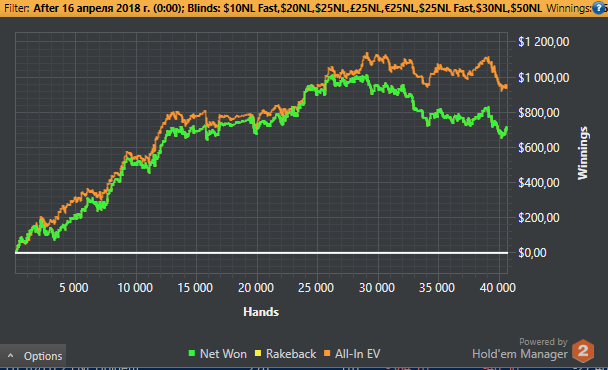Screen dimensions: 608x370
Task: Click the blue help question mark icon
Action: [599, 9]
